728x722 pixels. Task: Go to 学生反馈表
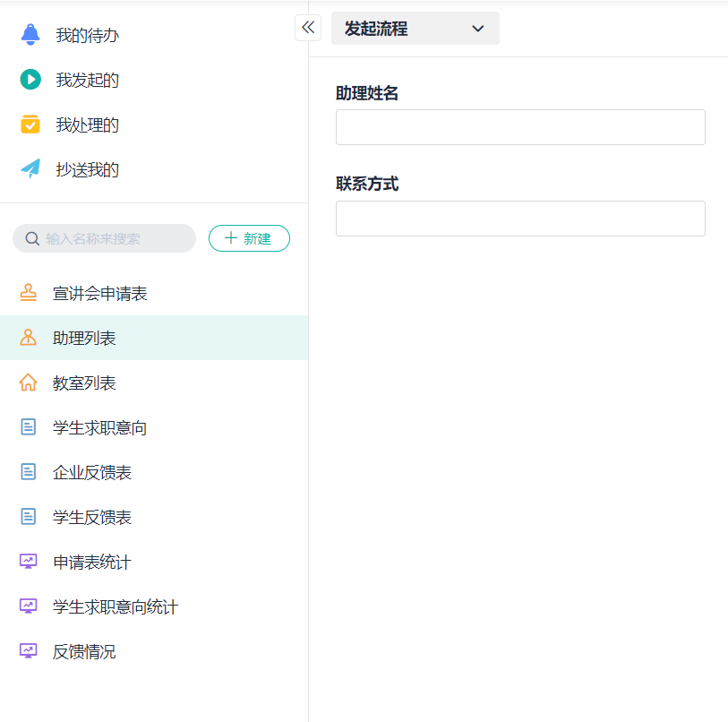(x=92, y=517)
